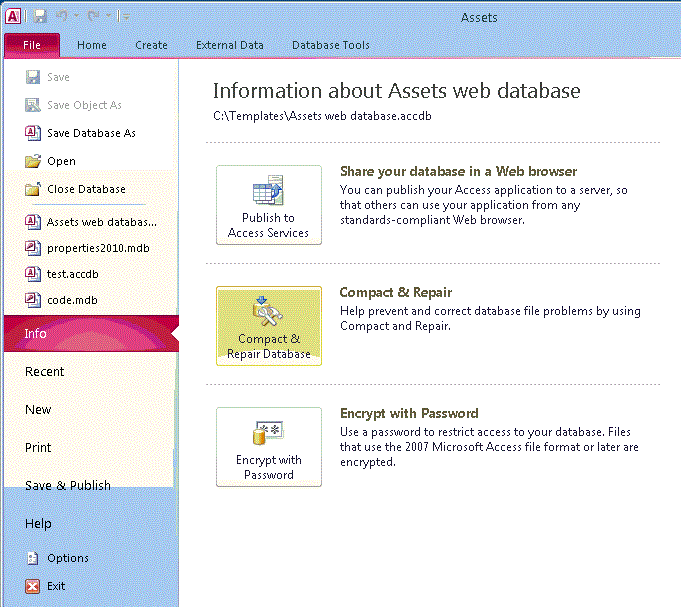Choose the Save command label
Screen dimensions: 681x607
coord(58,77)
